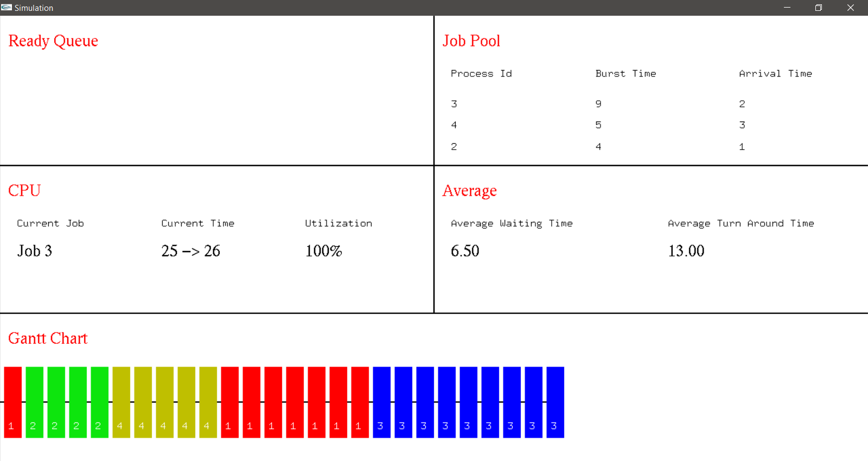
Task: Click burst time value 4 in Job Pool
Action: (x=598, y=146)
